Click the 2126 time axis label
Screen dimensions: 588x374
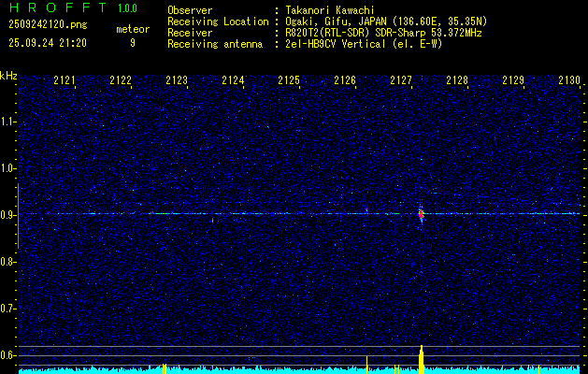tap(345, 80)
